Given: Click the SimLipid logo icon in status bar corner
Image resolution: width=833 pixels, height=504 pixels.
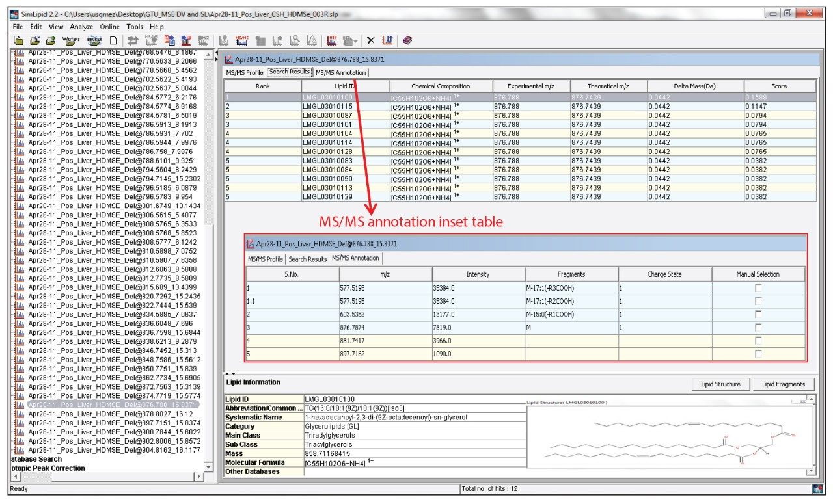Looking at the screenshot, I should (817, 488).
